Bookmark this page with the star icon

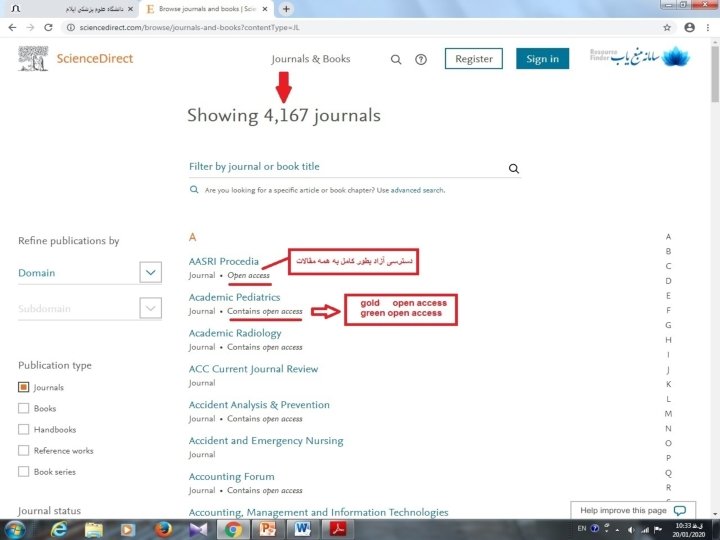[x=667, y=28]
